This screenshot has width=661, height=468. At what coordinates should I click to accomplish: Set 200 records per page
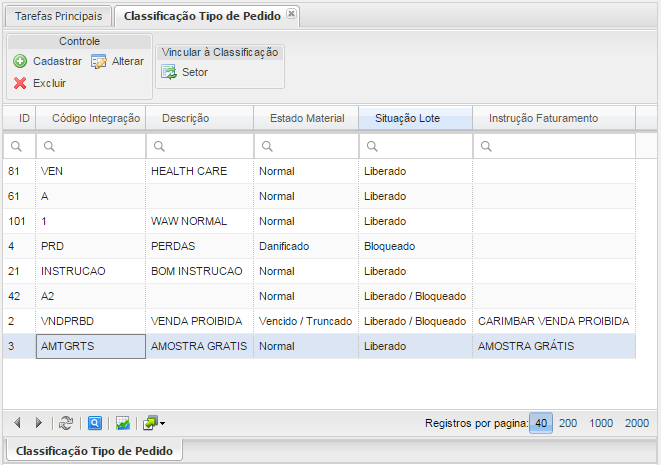tap(568, 423)
